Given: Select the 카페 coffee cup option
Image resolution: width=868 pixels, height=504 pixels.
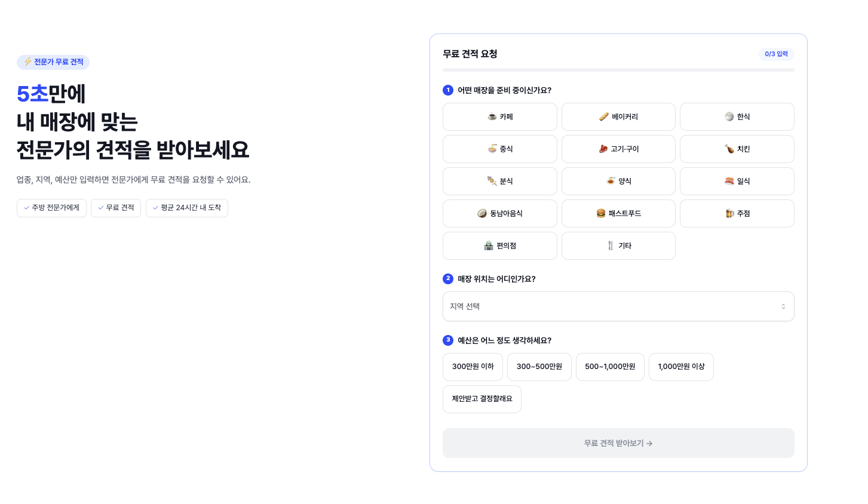Looking at the screenshot, I should [499, 116].
